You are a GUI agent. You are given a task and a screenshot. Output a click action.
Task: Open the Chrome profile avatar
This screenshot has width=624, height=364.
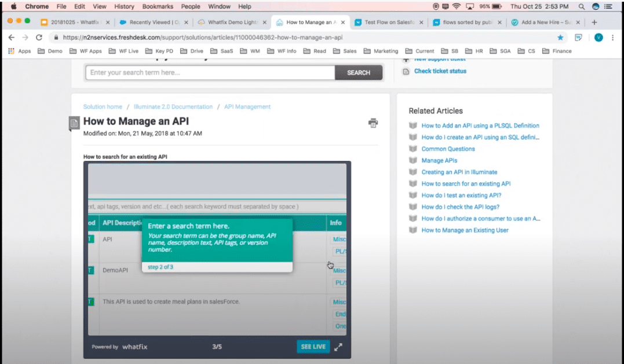[598, 38]
